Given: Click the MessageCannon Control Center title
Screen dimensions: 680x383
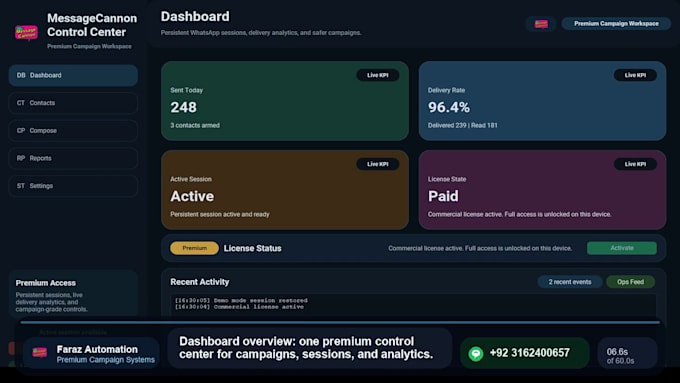Looking at the screenshot, I should (x=92, y=25).
